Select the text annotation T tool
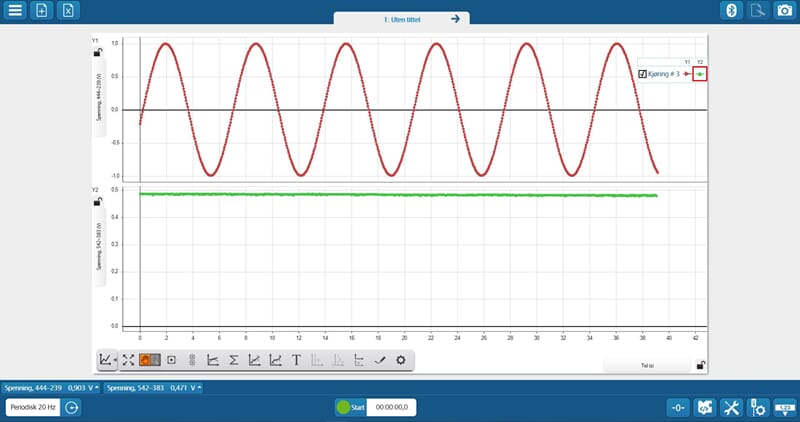 296,359
